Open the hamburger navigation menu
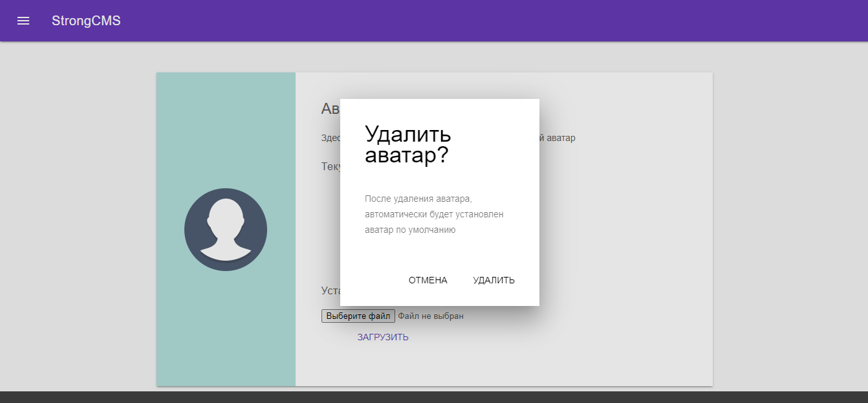This screenshot has width=868, height=403. (23, 21)
